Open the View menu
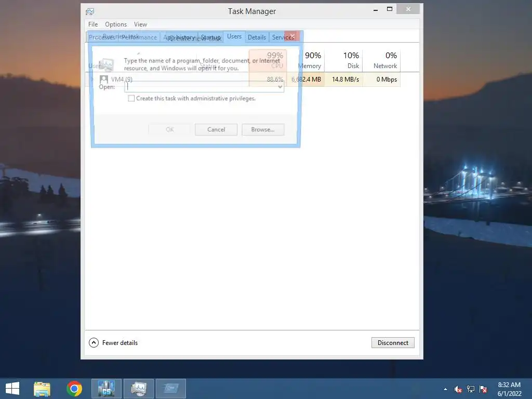Screen dimensions: 532x399 140,24
